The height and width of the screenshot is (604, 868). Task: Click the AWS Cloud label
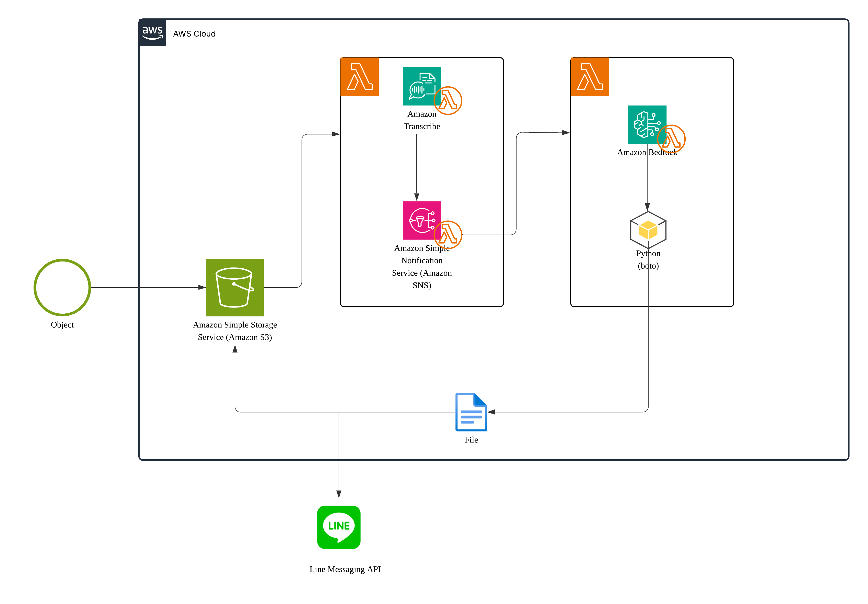[194, 34]
